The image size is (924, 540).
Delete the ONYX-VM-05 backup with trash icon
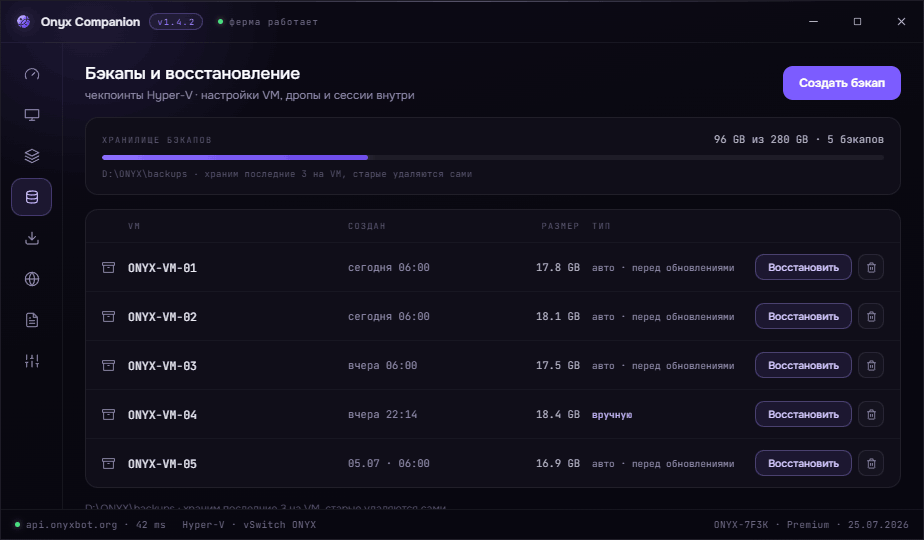click(x=871, y=463)
